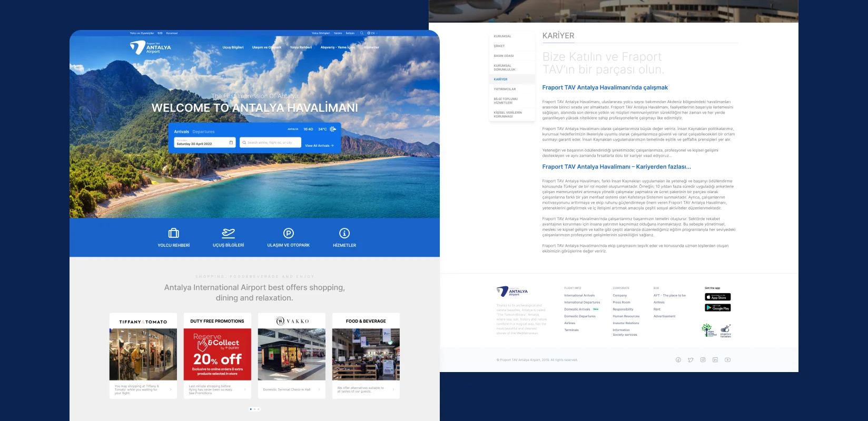Open Hizmetler in the main navigation

click(x=371, y=47)
